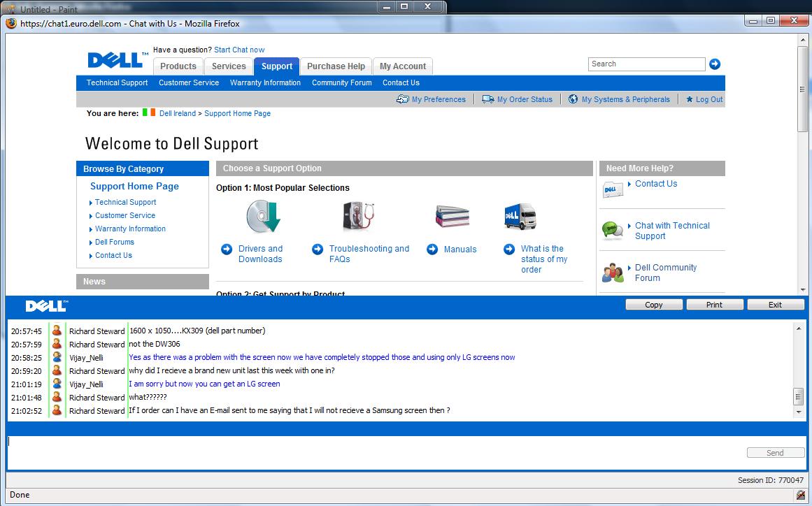Viewport: 812px width, 506px height.
Task: Click the blue arrow beside Manuals
Action: coord(432,250)
